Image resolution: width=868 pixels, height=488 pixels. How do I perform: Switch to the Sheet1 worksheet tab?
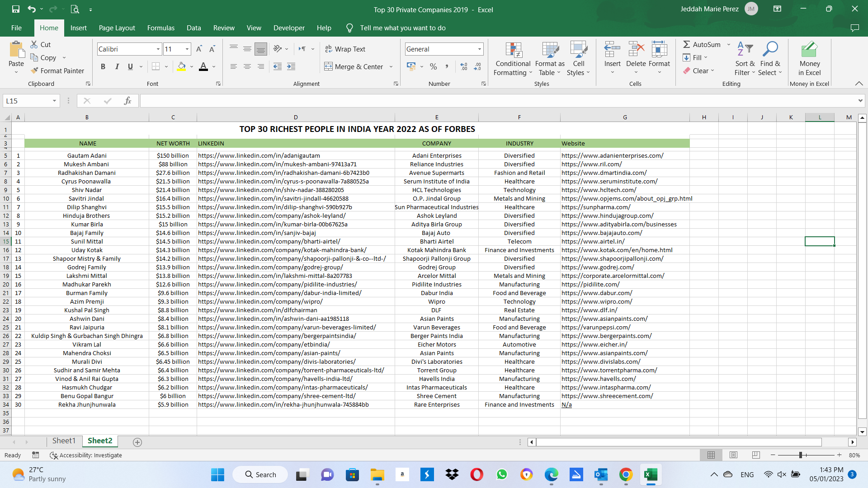click(64, 441)
